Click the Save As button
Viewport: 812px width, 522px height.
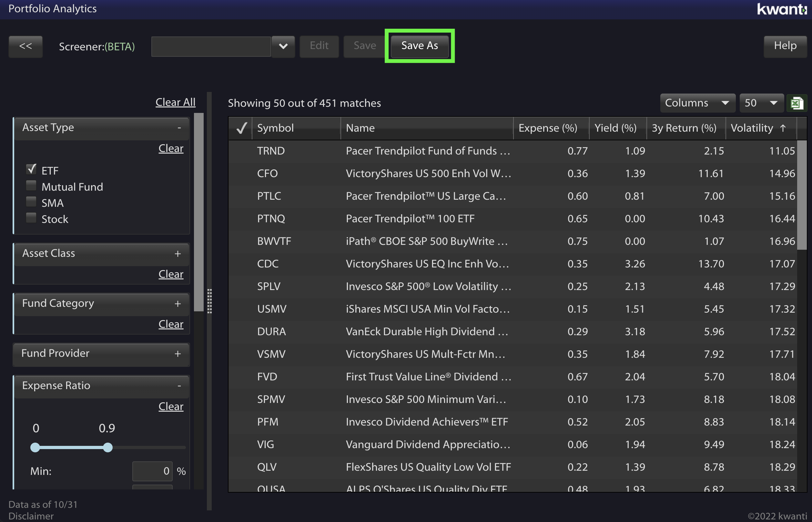420,46
